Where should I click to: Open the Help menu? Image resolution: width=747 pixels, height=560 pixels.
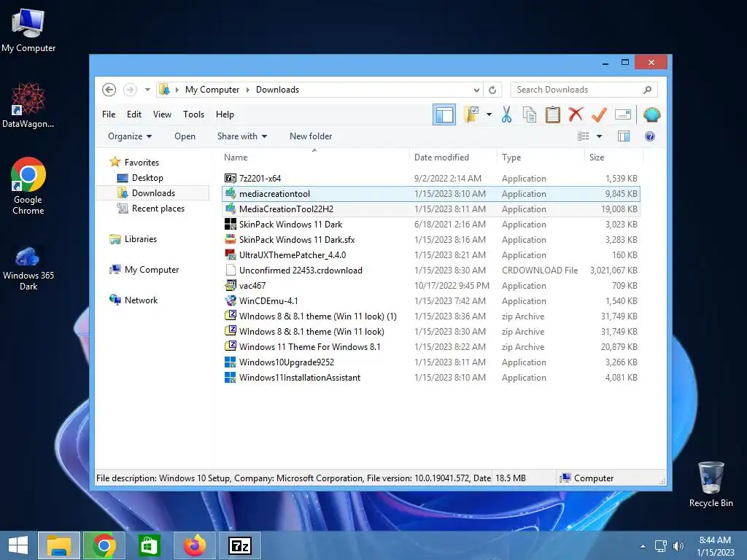click(225, 114)
